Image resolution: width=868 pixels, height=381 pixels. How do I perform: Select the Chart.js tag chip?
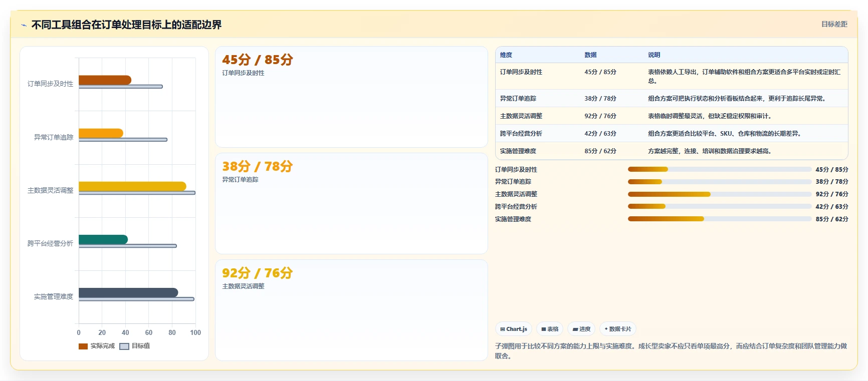514,329
